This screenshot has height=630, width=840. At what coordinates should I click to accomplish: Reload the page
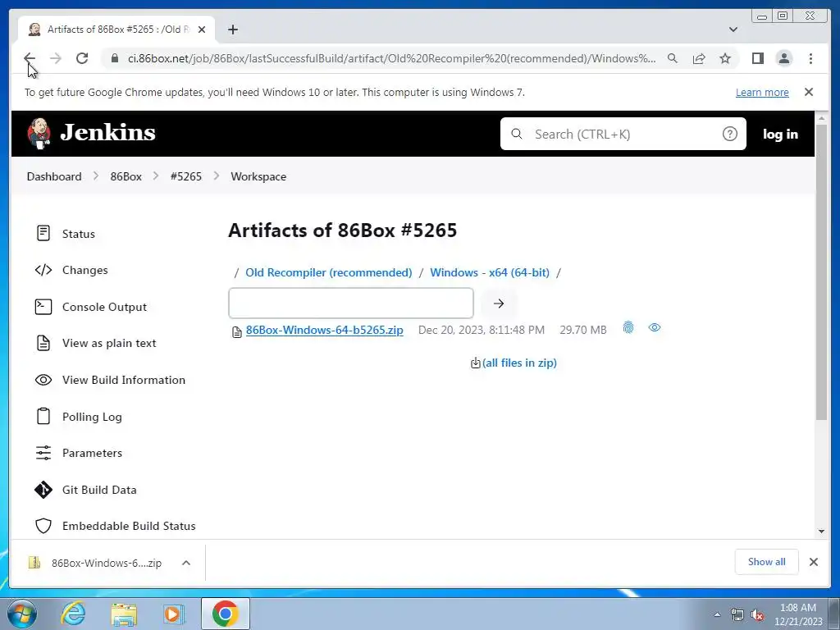coord(82,58)
